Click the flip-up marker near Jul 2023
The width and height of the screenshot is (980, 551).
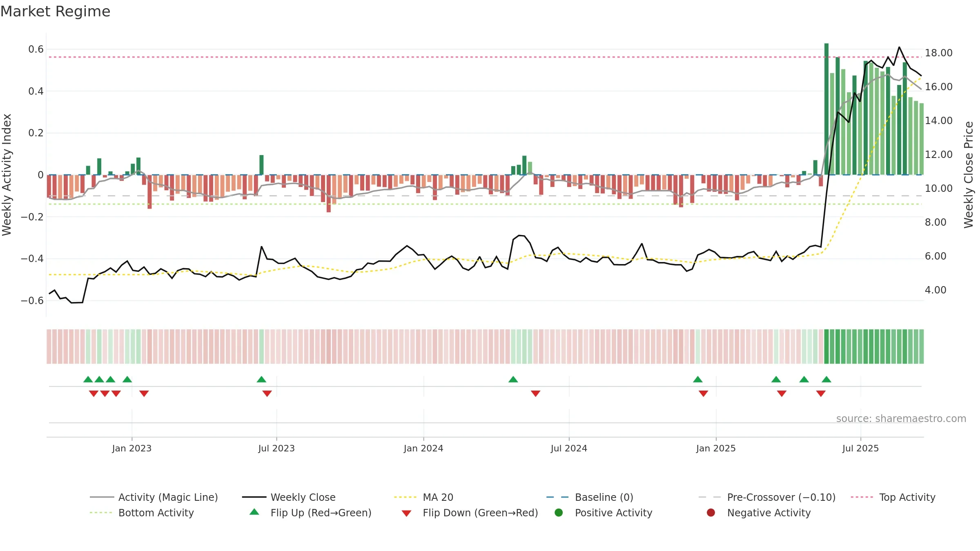[x=261, y=379]
